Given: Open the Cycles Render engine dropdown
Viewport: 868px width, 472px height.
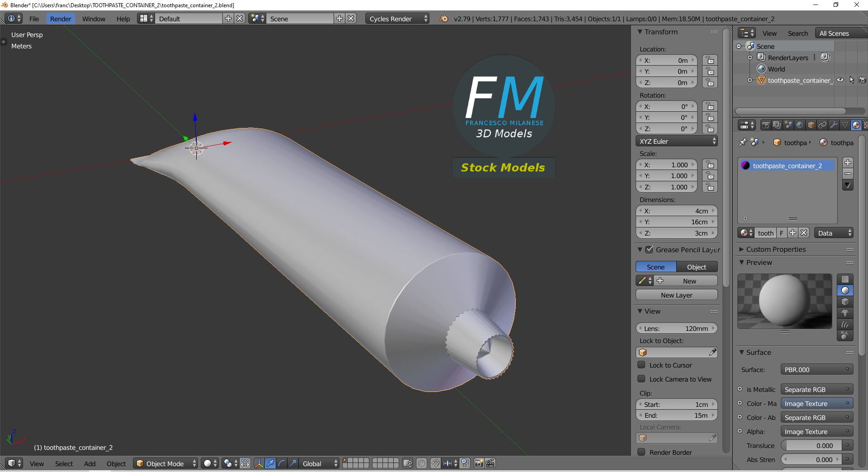Looking at the screenshot, I should pos(397,19).
